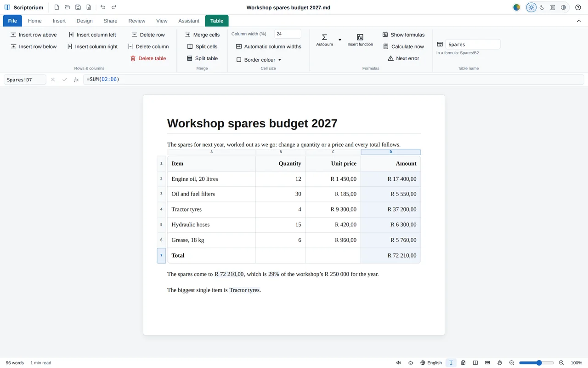This screenshot has height=368, width=588.
Task: Toggle the two-column split view icon
Action: (x=475, y=363)
